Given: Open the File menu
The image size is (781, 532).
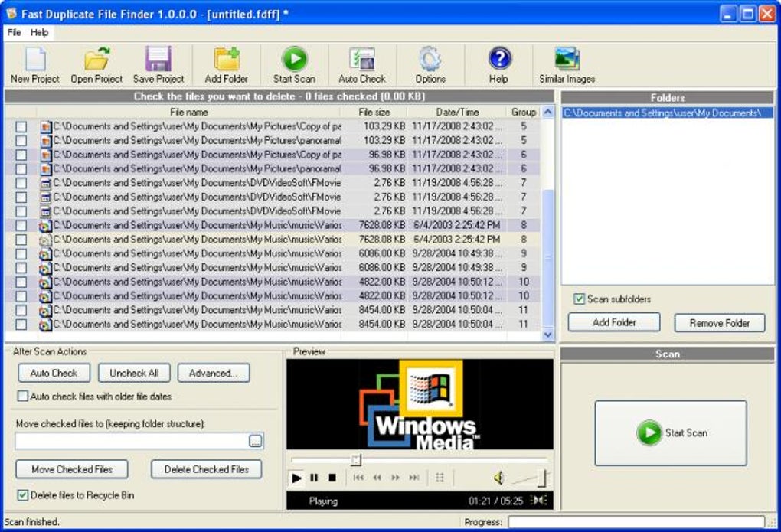Looking at the screenshot, I should click(14, 32).
